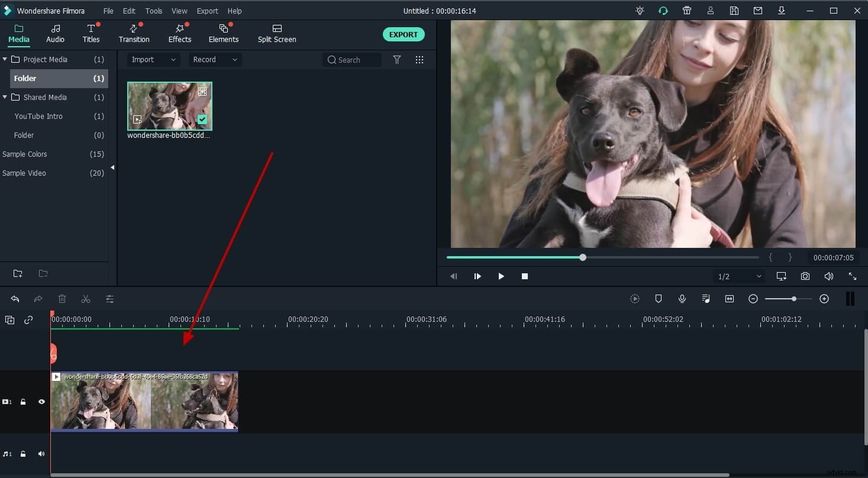Viewport: 868px width, 478px height.
Task: Select the Transition panel
Action: point(134,33)
